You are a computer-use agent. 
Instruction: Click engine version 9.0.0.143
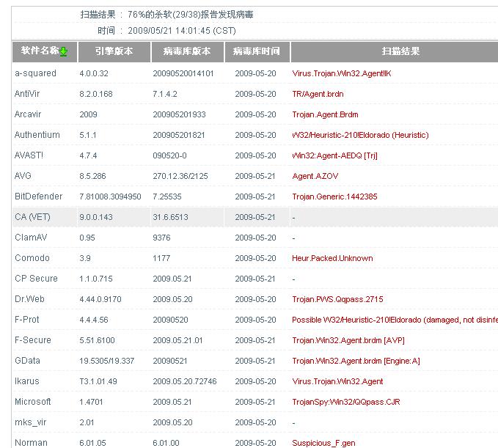pyautogui.click(x=96, y=217)
